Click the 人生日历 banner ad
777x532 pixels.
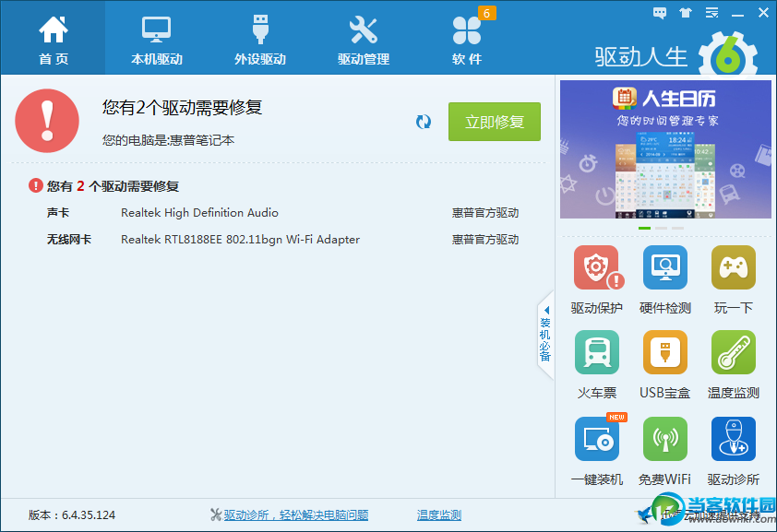pyautogui.click(x=665, y=149)
